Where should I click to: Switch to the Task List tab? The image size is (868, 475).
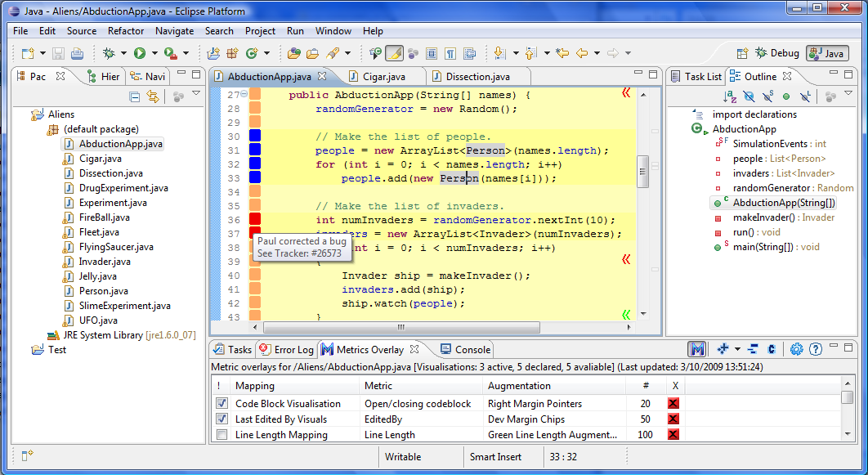pyautogui.click(x=696, y=76)
